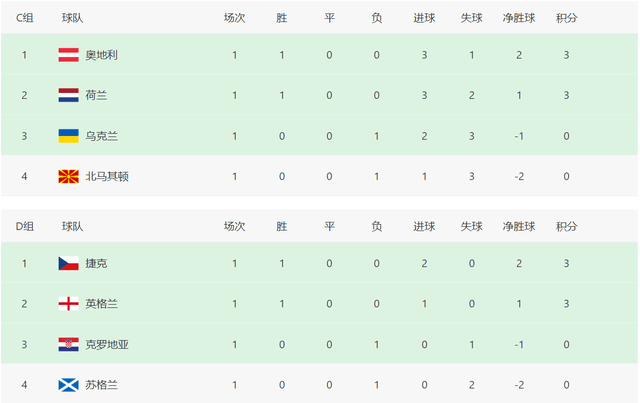Click the Croatia flag icon
Screen dimensions: 640x403
[68, 345]
